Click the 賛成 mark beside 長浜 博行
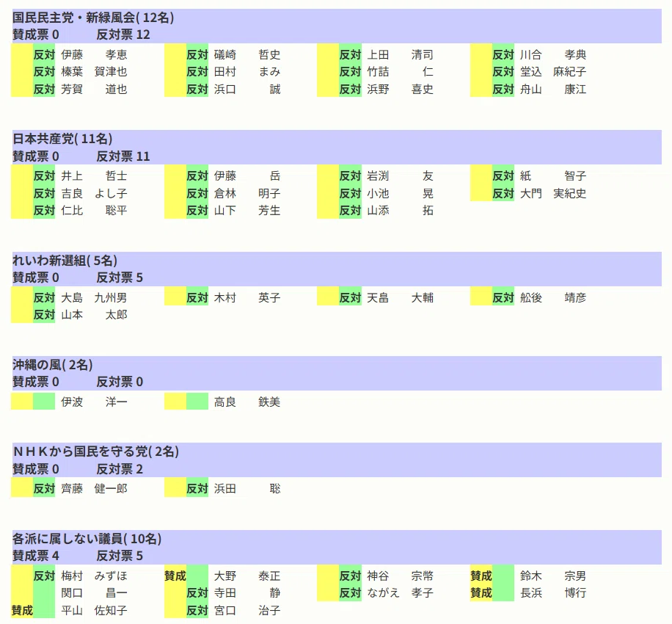Viewport: 672px width, 624px height. coord(481,592)
